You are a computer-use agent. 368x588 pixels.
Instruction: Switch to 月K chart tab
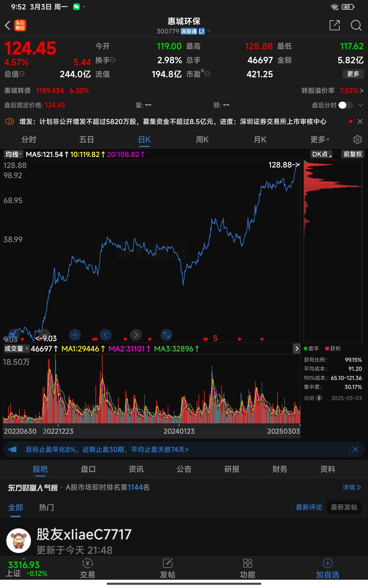point(260,139)
